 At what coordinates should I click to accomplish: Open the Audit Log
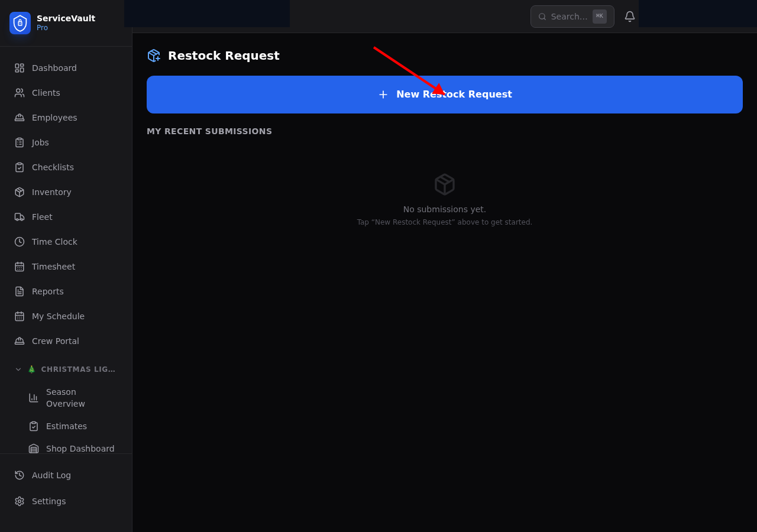(51, 475)
